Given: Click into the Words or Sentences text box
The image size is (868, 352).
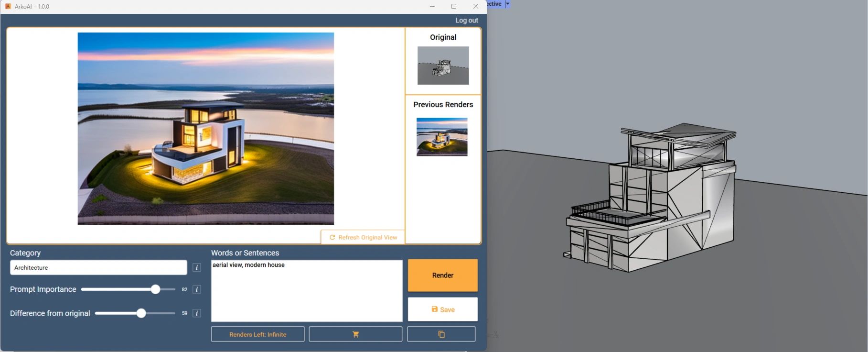Looking at the screenshot, I should pos(307,291).
